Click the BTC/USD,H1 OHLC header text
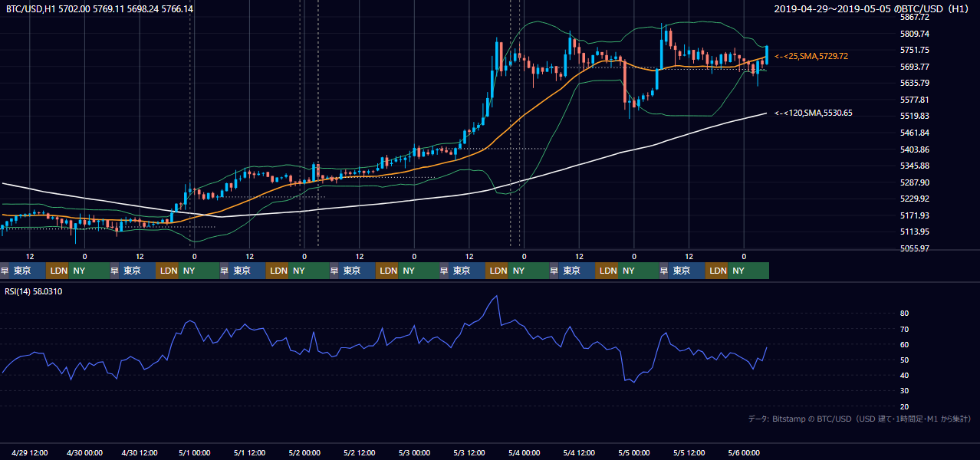Image resolution: width=980 pixels, height=460 pixels. (x=100, y=9)
